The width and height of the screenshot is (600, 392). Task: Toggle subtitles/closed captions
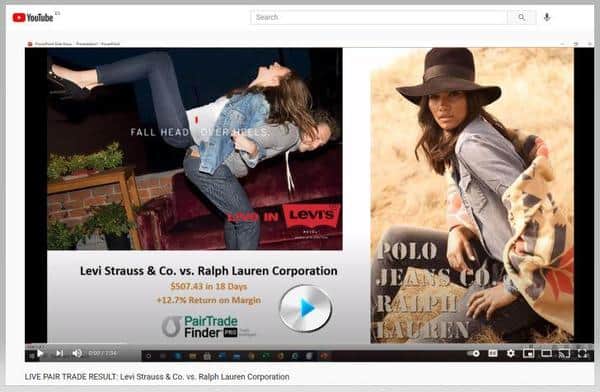(493, 353)
